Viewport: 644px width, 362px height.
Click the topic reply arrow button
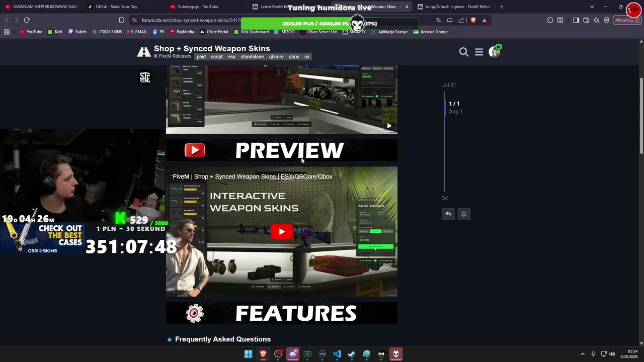tap(448, 214)
